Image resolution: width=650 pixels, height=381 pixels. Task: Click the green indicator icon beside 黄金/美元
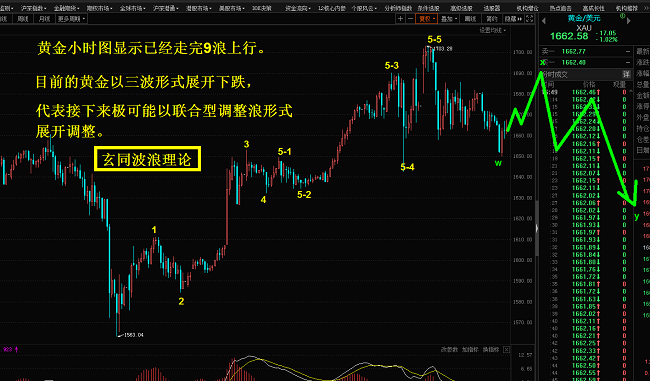(x=622, y=16)
